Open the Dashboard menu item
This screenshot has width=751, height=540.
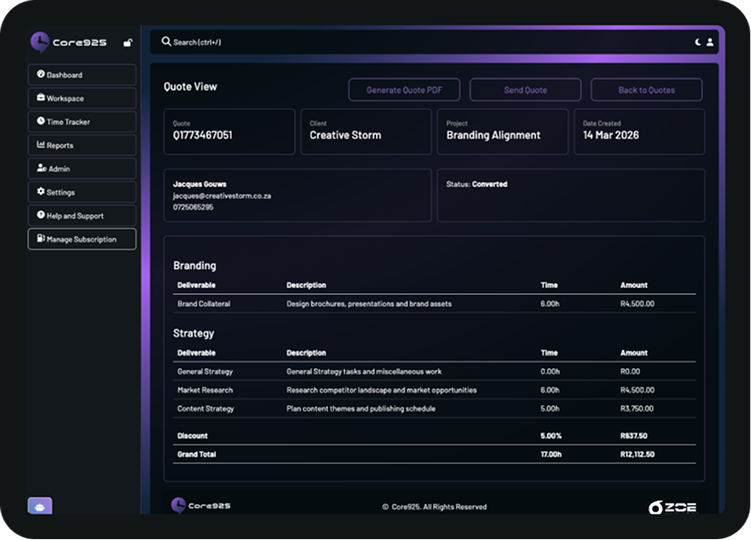82,75
